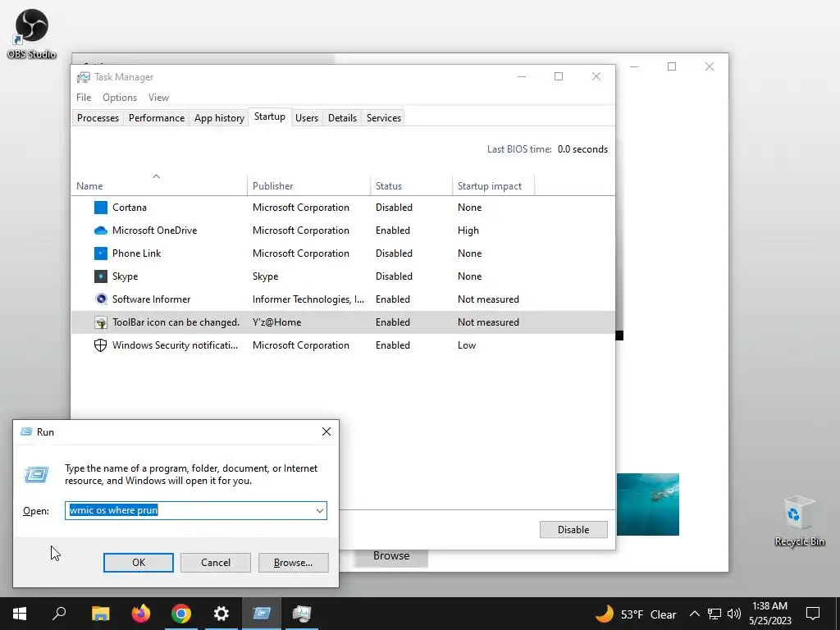The height and width of the screenshot is (630, 840).
Task: Select the Skype row name
Action: [x=125, y=276]
